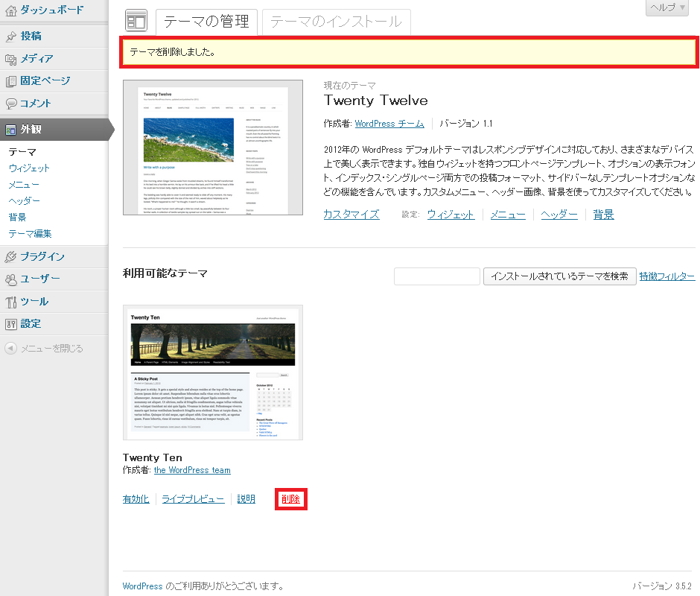Expand the ヘルプ dropdown
Image resolution: width=700 pixels, height=596 pixels.
coord(666,7)
